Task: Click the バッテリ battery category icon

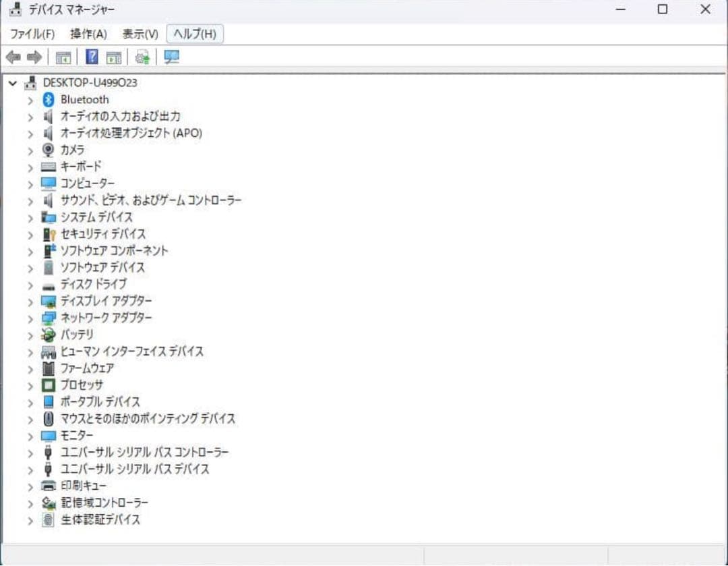Action: click(48, 335)
